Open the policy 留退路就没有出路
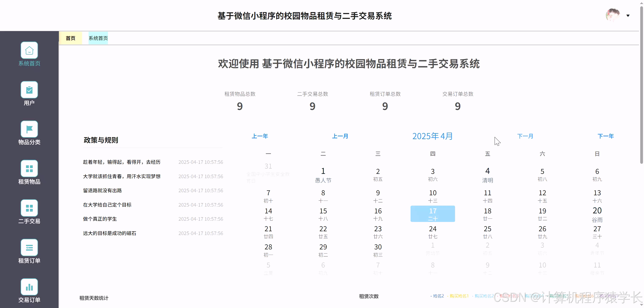Image resolution: width=644 pixels, height=308 pixels. click(x=103, y=190)
